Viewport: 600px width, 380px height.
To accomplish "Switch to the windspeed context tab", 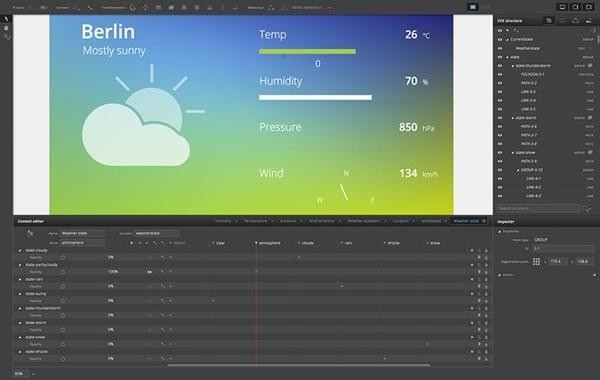I will point(431,221).
